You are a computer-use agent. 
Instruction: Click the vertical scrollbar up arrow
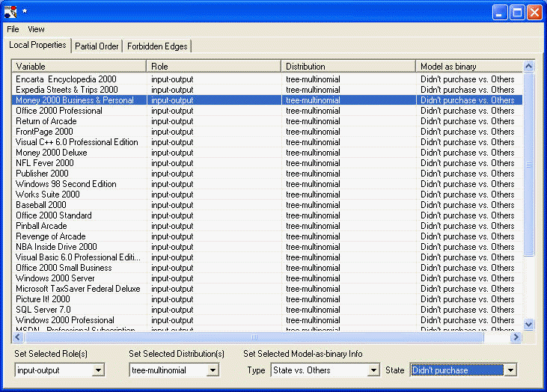(529, 67)
